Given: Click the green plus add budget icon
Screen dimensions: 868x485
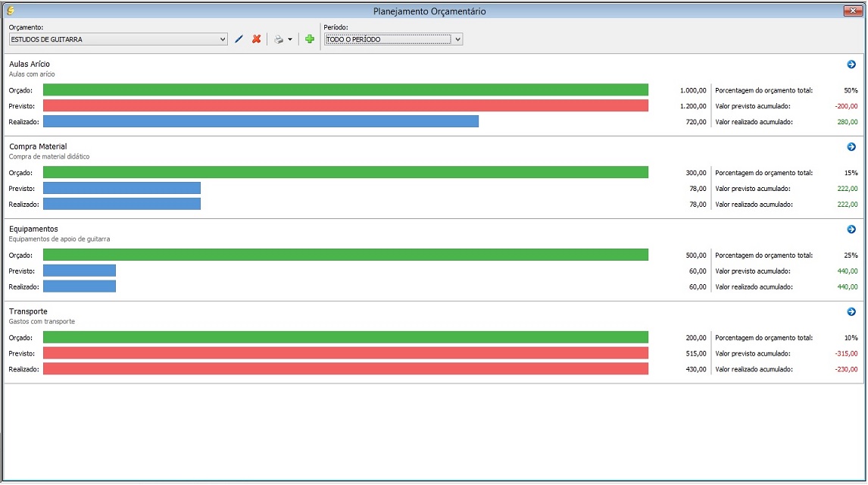Looking at the screenshot, I should [310, 39].
